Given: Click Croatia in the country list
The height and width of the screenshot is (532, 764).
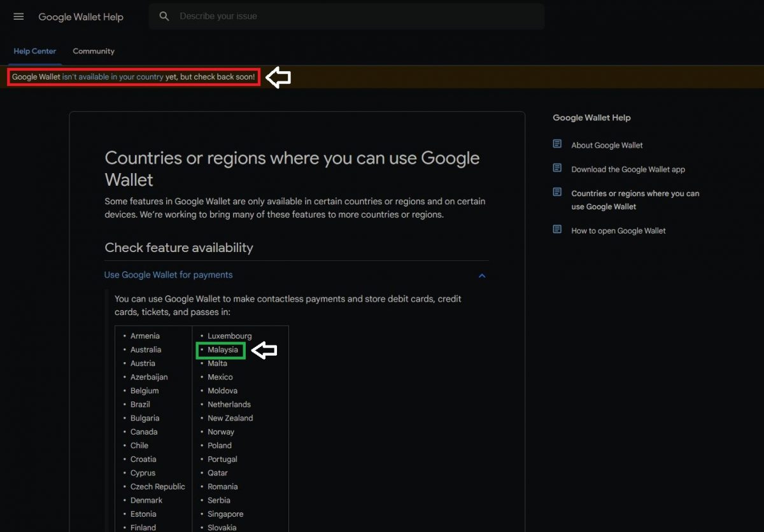Looking at the screenshot, I should (143, 459).
